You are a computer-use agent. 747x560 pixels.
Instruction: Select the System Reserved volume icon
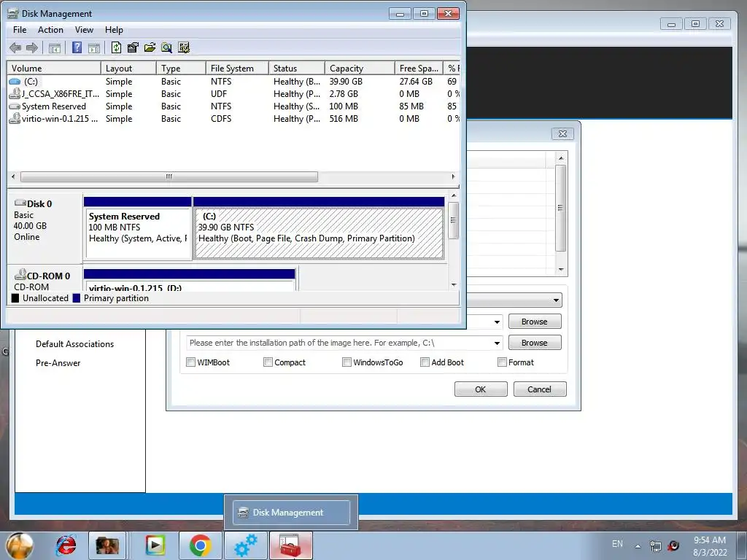15,106
